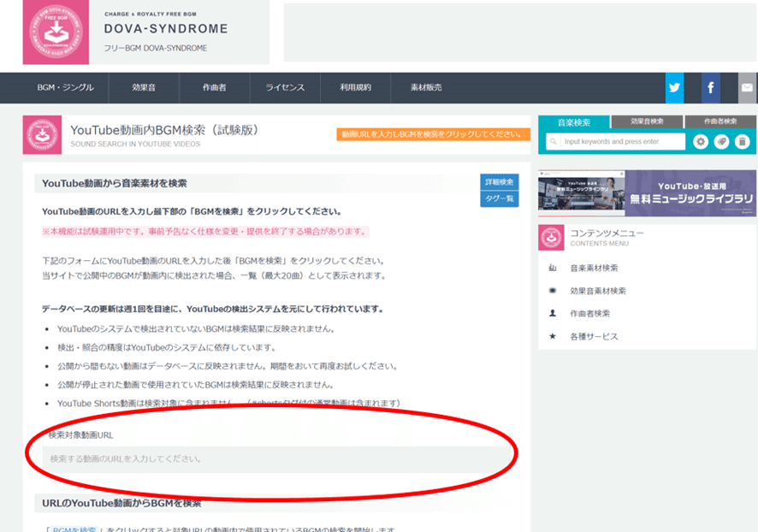This screenshot has width=758, height=532.
Task: Click the pink ※本機能は試験運用中です notice
Action: click(x=205, y=232)
